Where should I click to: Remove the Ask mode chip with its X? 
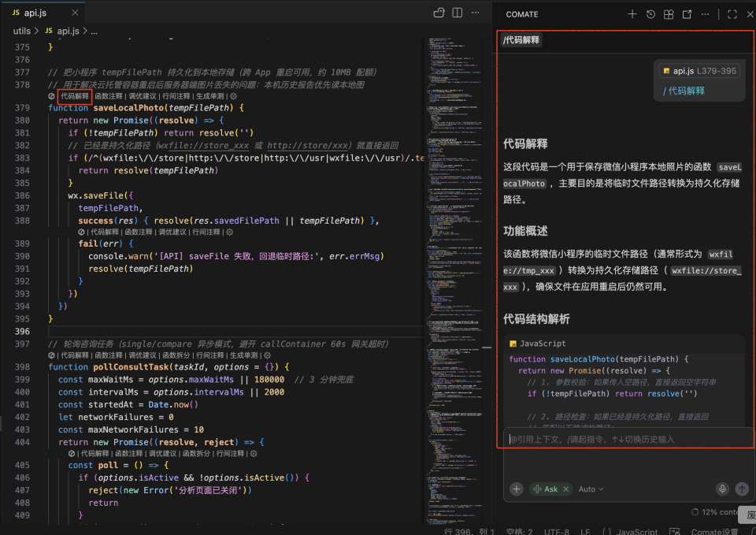point(566,489)
